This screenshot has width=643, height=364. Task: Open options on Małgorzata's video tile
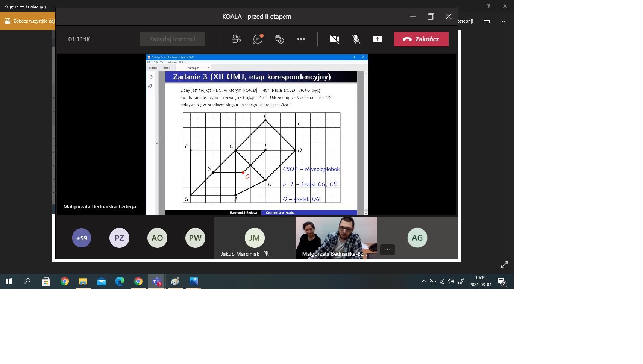tap(387, 250)
